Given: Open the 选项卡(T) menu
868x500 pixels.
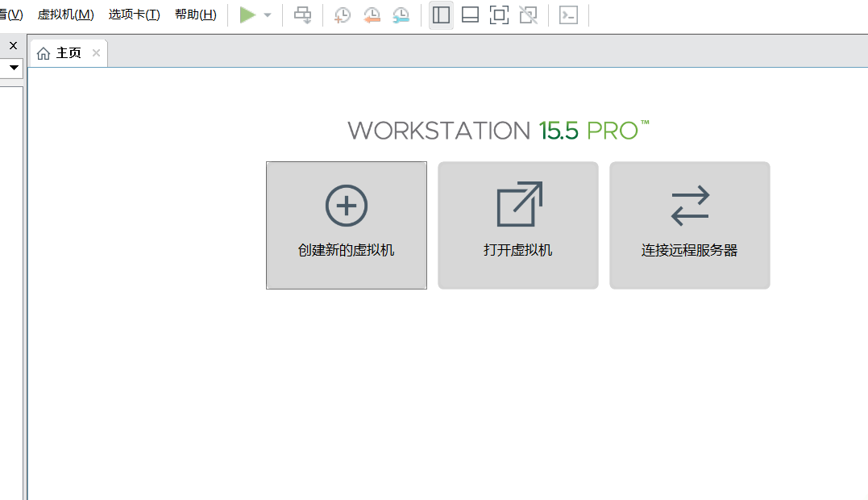Looking at the screenshot, I should click(x=135, y=15).
